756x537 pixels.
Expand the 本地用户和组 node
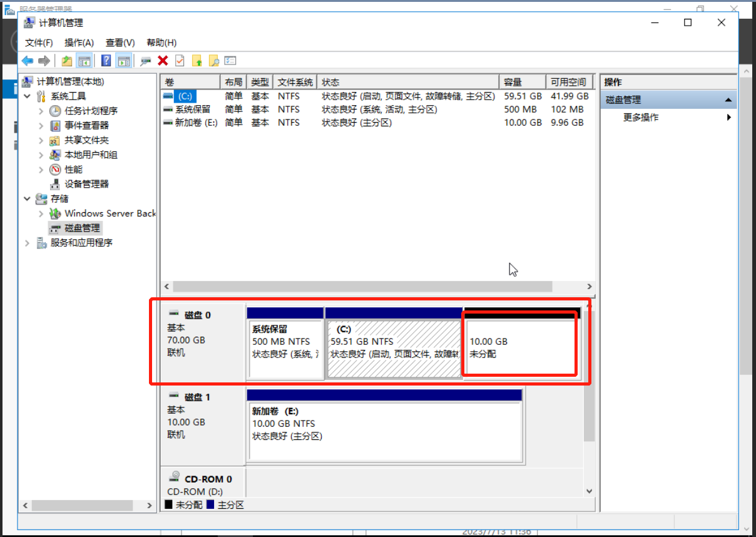pos(41,155)
